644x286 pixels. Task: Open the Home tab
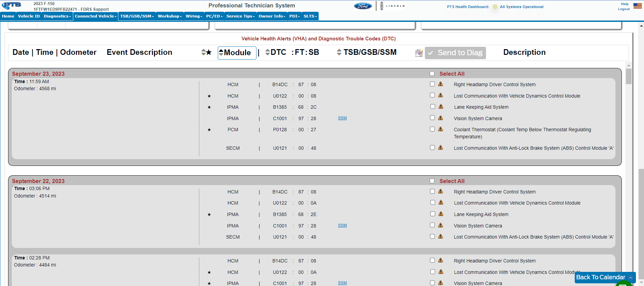pyautogui.click(x=8, y=16)
